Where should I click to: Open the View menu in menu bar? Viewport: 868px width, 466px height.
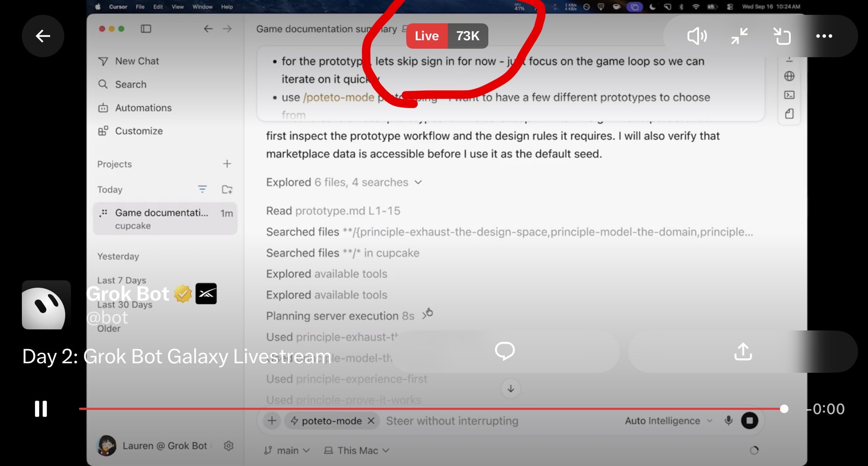coord(177,7)
